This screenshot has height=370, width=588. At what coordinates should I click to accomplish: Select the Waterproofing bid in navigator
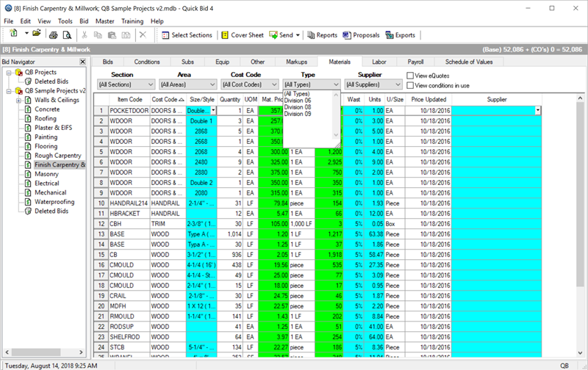click(54, 202)
